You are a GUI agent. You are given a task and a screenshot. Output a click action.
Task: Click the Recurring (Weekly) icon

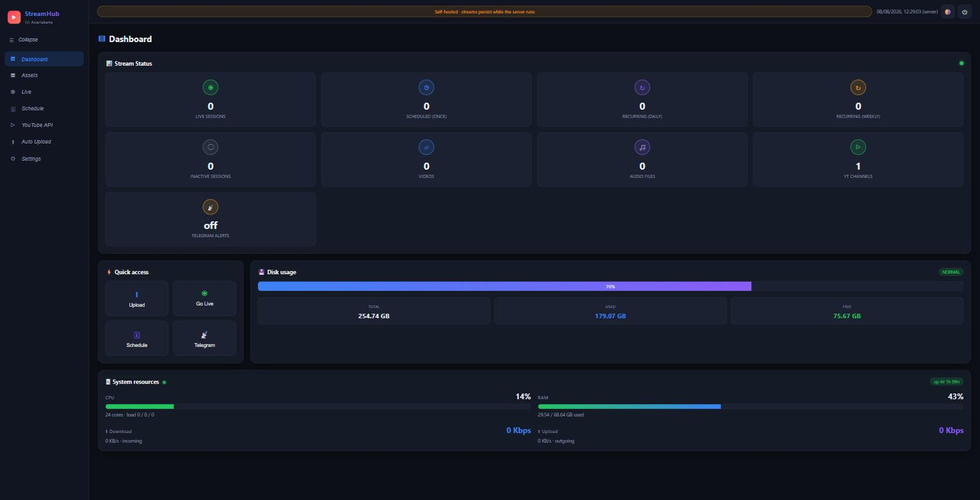tap(858, 87)
